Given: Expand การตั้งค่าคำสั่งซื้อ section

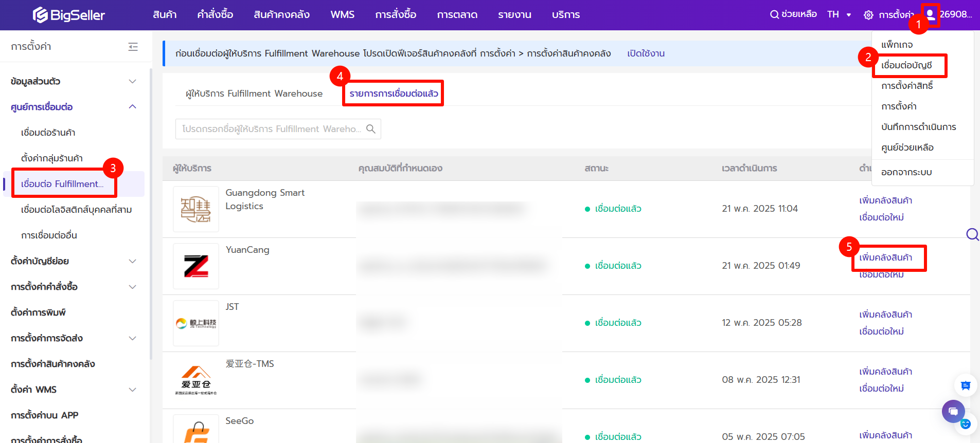Looking at the screenshot, I should pos(132,287).
